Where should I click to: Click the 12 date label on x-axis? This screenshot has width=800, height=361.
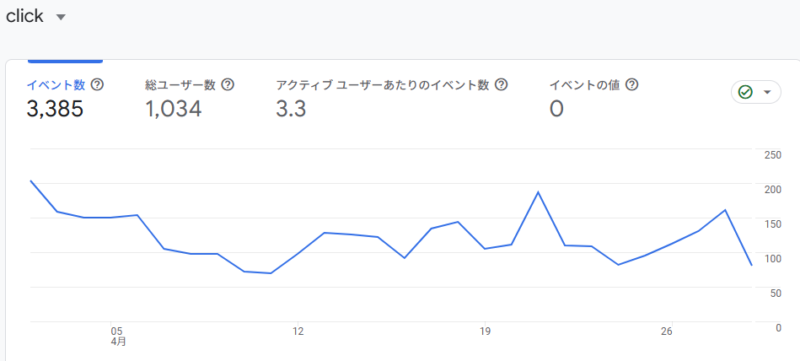tap(297, 332)
